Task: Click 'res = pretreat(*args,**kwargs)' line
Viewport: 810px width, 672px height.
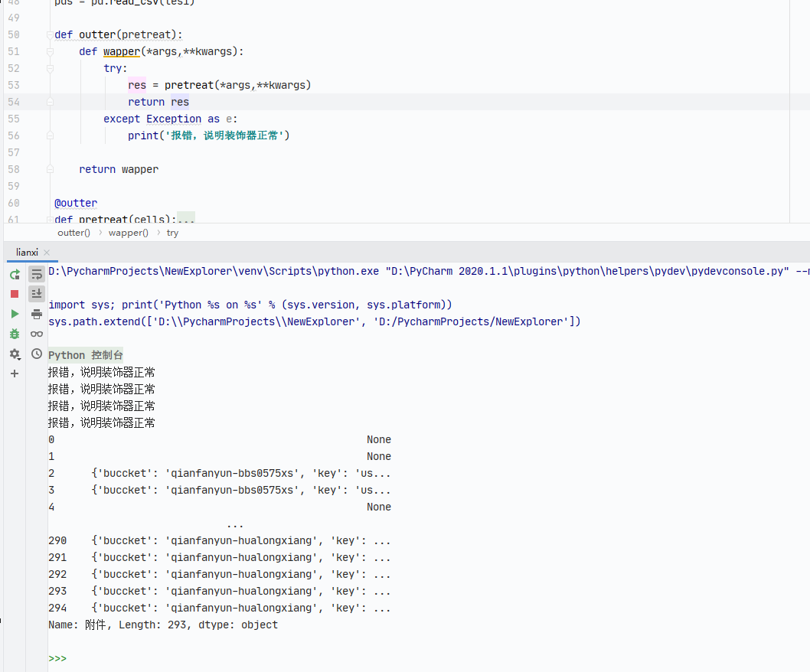Action: click(x=220, y=85)
